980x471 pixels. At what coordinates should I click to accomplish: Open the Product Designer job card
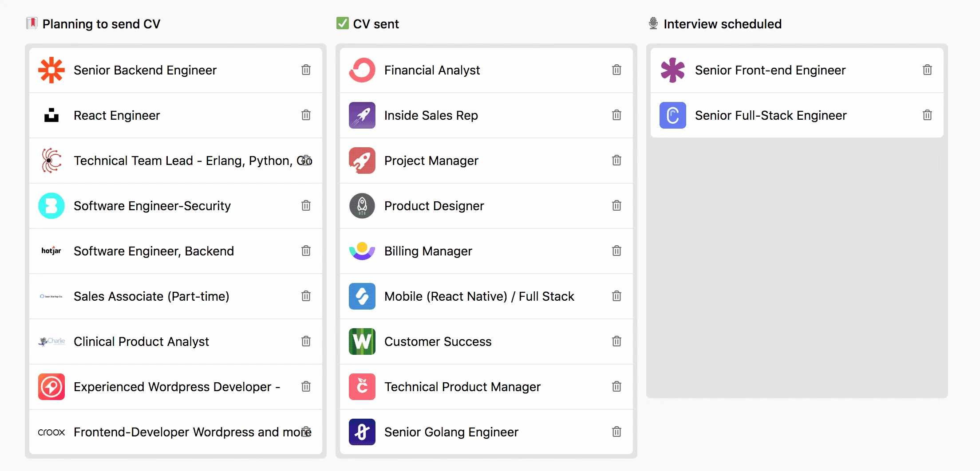[x=434, y=206]
